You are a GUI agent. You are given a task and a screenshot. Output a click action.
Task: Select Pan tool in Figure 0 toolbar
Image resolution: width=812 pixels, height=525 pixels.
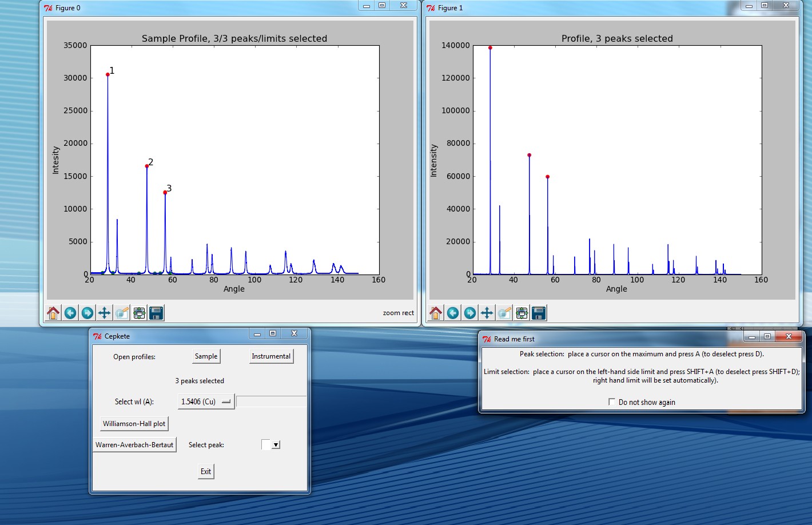[104, 313]
